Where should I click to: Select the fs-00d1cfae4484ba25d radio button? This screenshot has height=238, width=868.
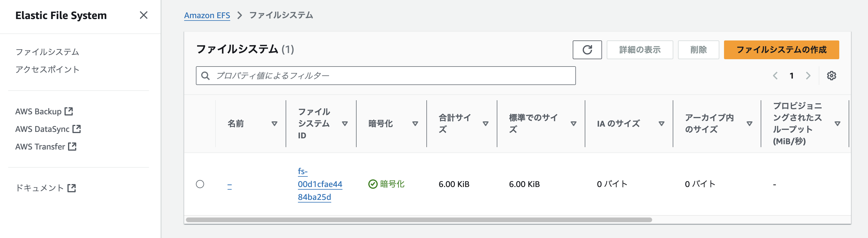[x=200, y=184]
